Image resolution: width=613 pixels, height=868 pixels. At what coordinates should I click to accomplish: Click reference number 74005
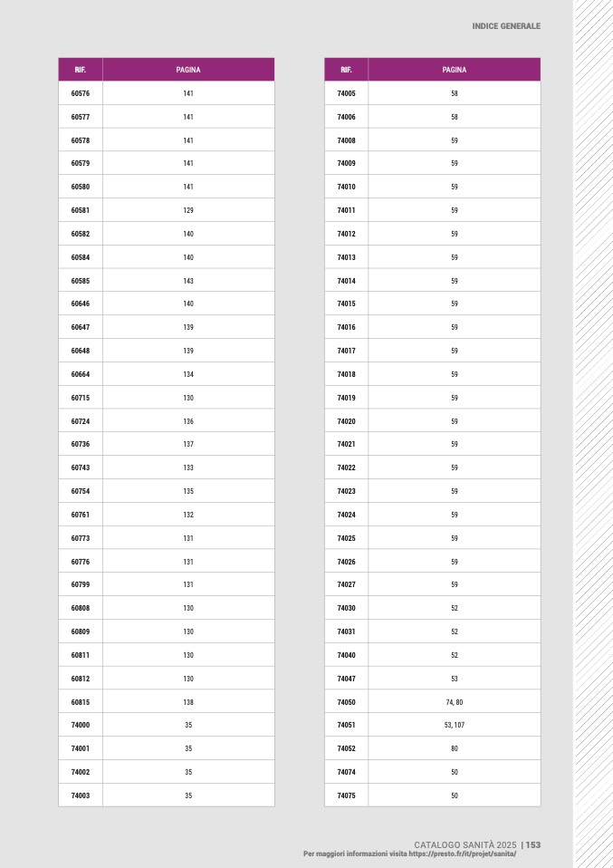tap(346, 93)
